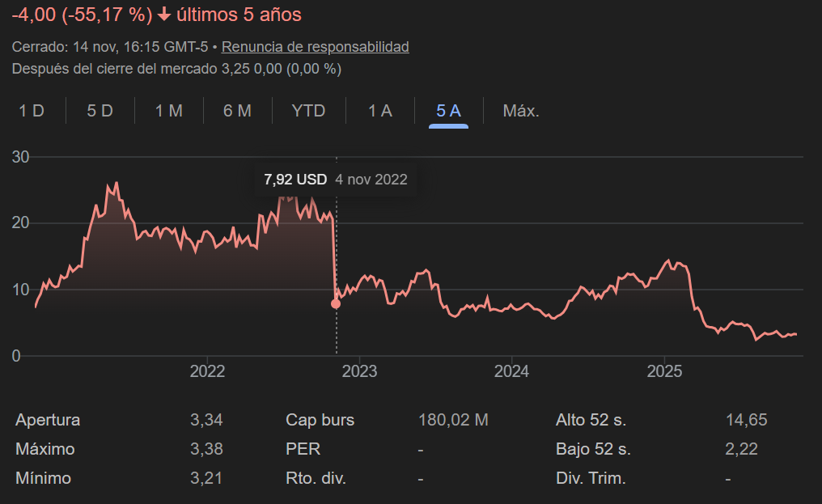
Task: Click the red down arrow trend icon
Action: coord(164,15)
